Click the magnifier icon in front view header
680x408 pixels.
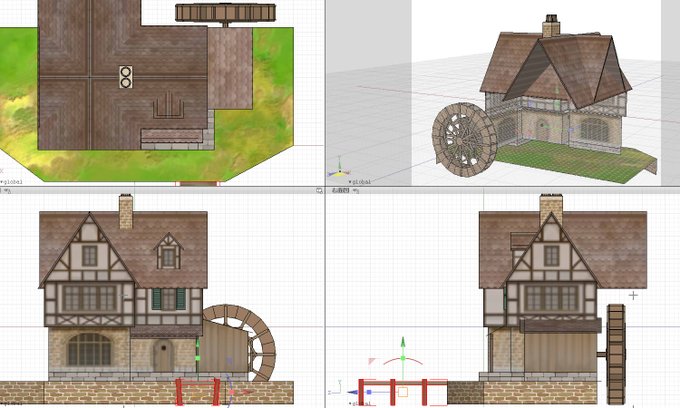(x=320, y=191)
